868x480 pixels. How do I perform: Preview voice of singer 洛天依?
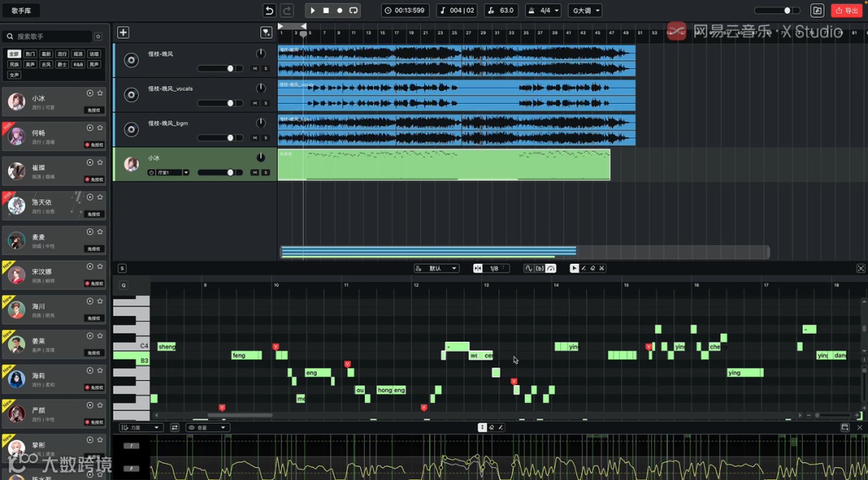coord(90,197)
